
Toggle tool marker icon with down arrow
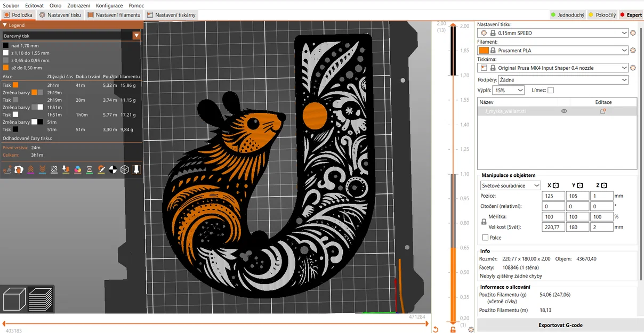(x=136, y=169)
